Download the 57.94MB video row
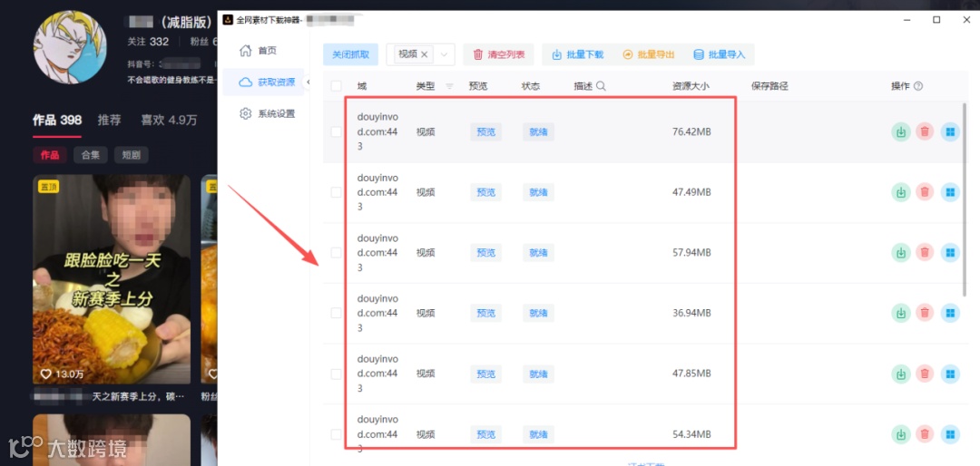Screen dimensions: 980x466 click(901, 252)
